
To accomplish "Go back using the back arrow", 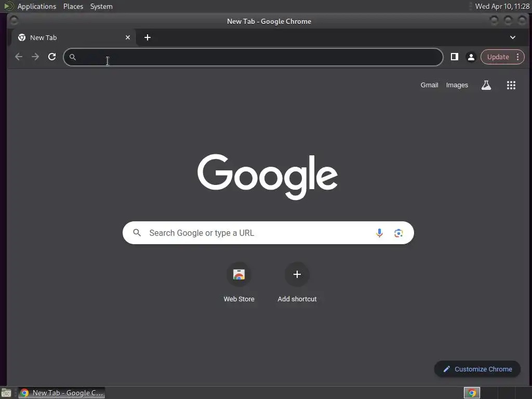I will point(19,57).
